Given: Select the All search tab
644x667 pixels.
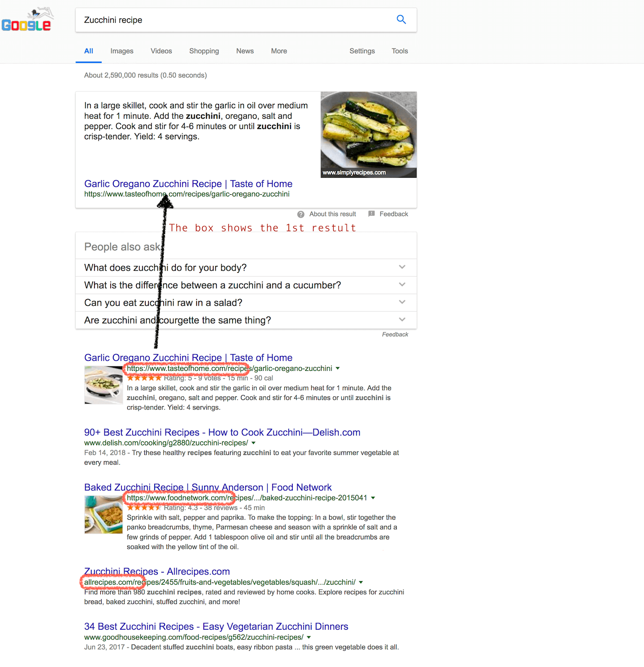Looking at the screenshot, I should (89, 51).
